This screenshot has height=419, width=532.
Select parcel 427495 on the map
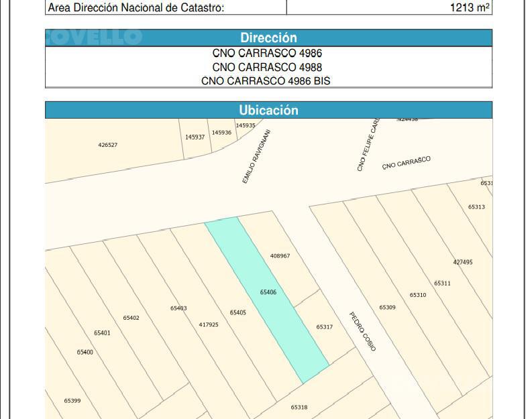click(463, 262)
